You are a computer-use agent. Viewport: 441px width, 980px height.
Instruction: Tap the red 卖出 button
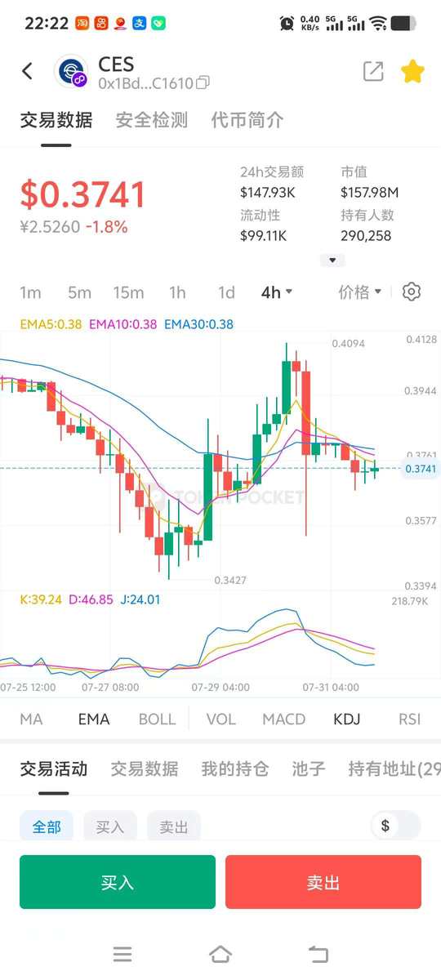coord(323,882)
